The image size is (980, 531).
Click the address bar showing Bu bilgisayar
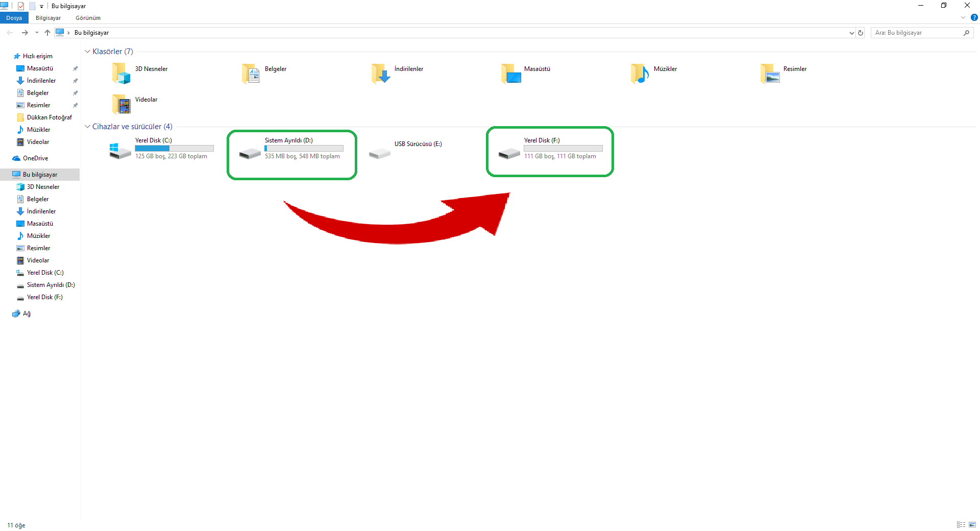coord(454,33)
